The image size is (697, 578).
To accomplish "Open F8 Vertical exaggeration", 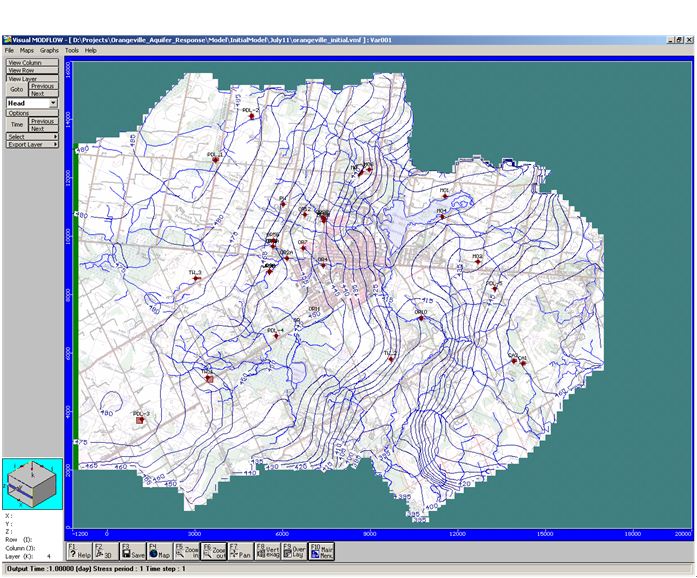I will [x=268, y=551].
